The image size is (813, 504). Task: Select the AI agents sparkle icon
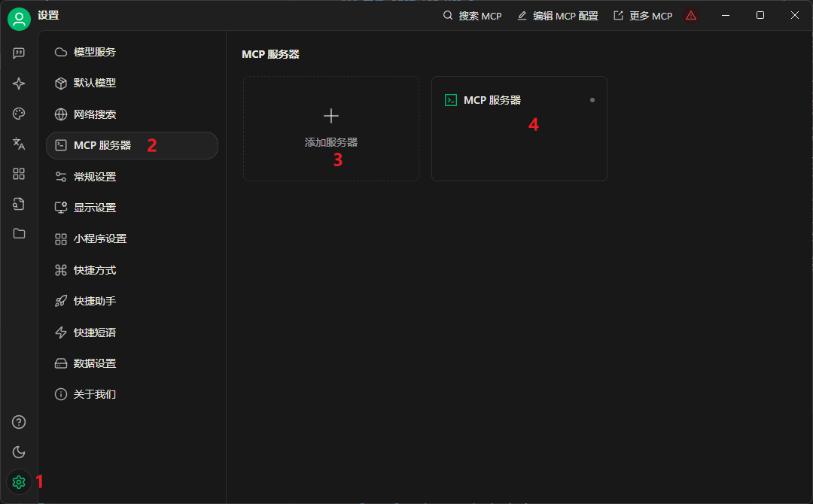tap(19, 83)
